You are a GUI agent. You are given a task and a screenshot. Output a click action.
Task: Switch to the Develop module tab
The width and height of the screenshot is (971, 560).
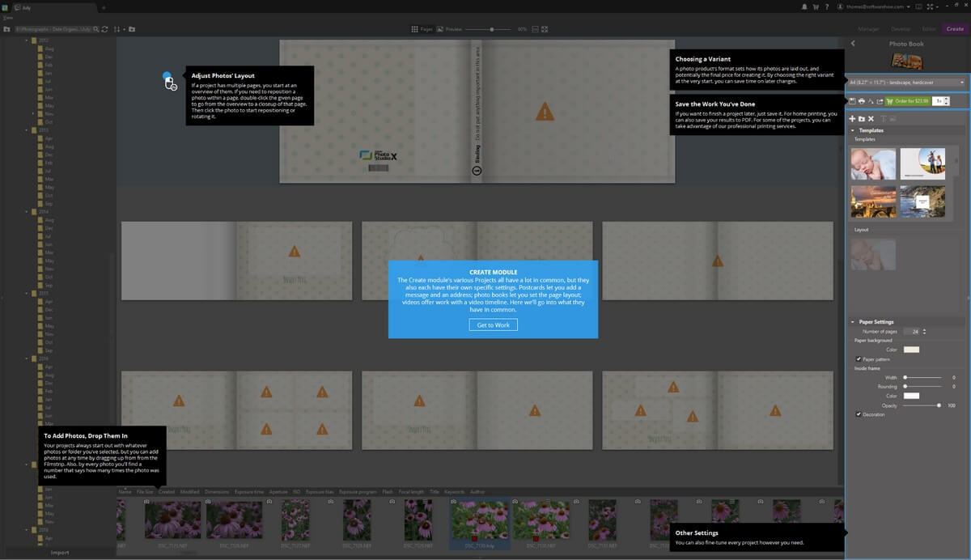[901, 29]
